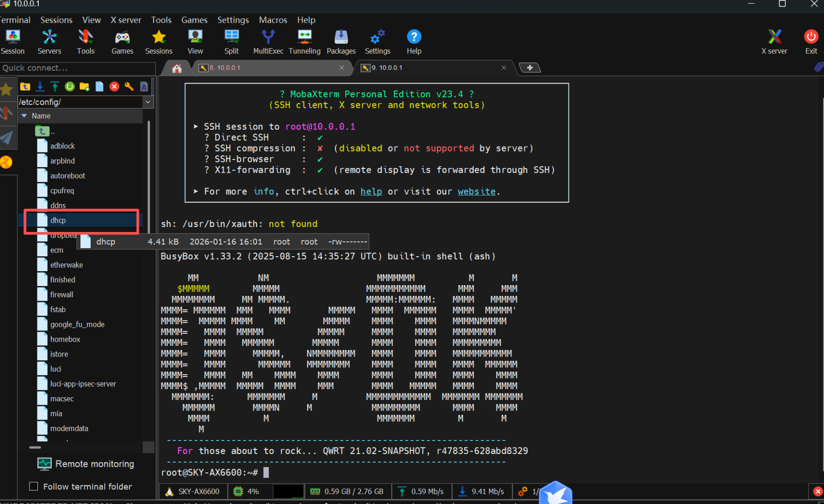Screen dimensions: 824x504
Task: Click the MultiExec toolbar icon
Action: pos(268,42)
